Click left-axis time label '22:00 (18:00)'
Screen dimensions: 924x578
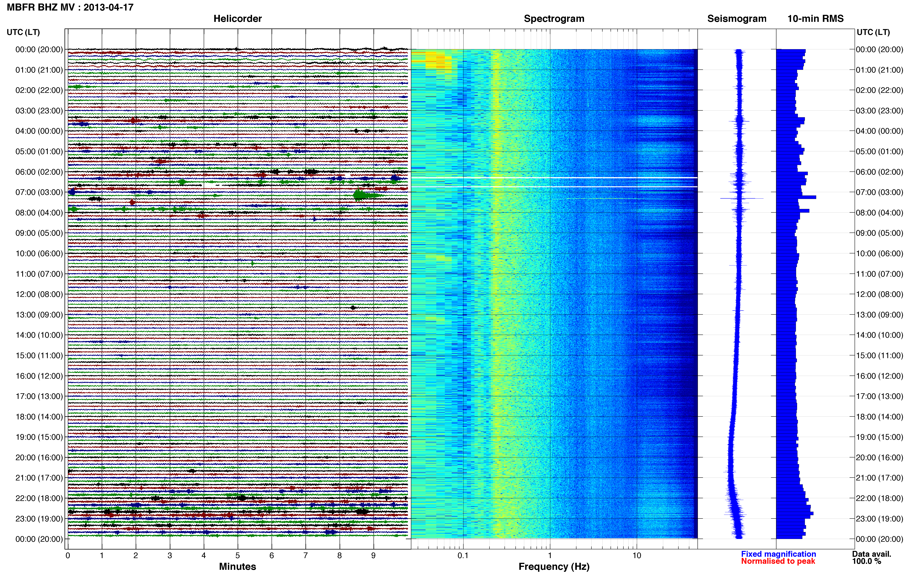[x=39, y=498]
